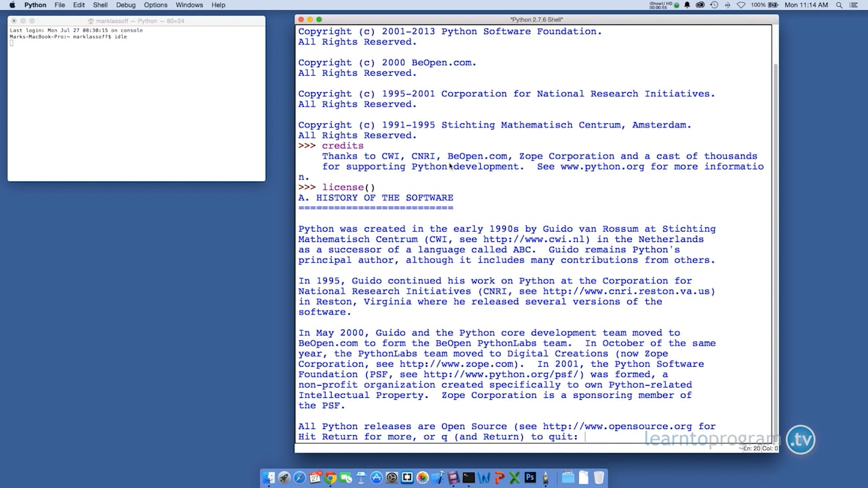Open the Shell menu
868x488 pixels.
[x=100, y=5]
